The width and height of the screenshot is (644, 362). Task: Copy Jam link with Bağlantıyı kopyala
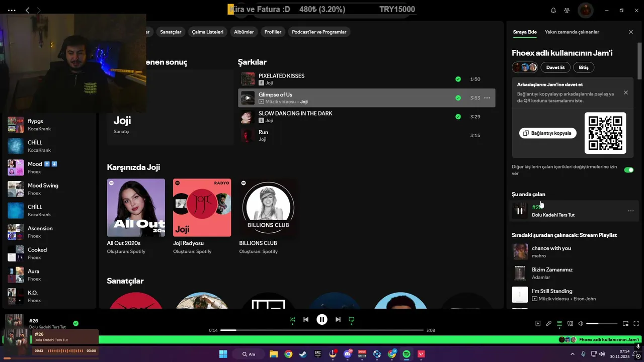coord(548,133)
